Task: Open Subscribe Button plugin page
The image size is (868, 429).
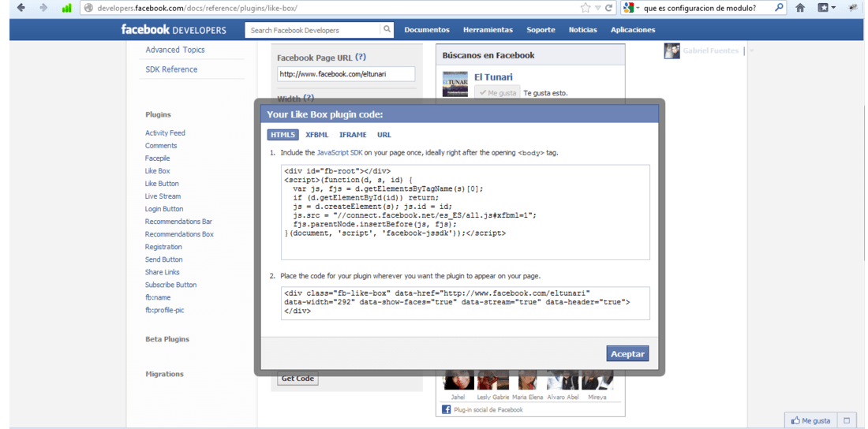Action: coord(170,285)
